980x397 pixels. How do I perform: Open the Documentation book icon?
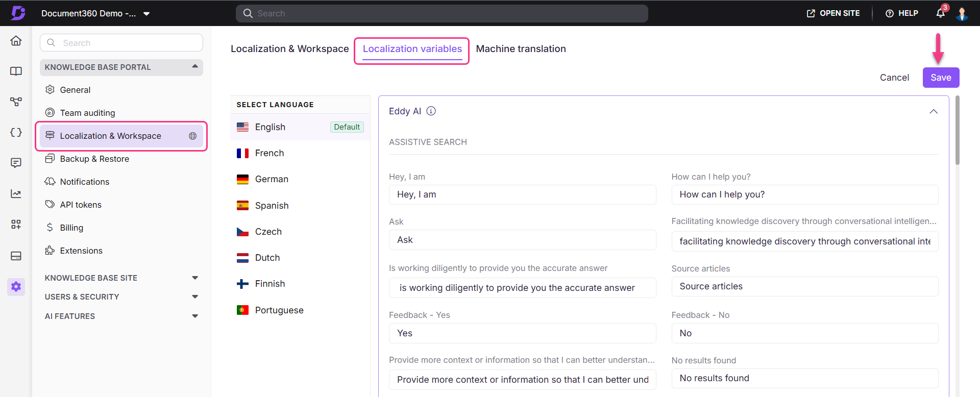(16, 71)
